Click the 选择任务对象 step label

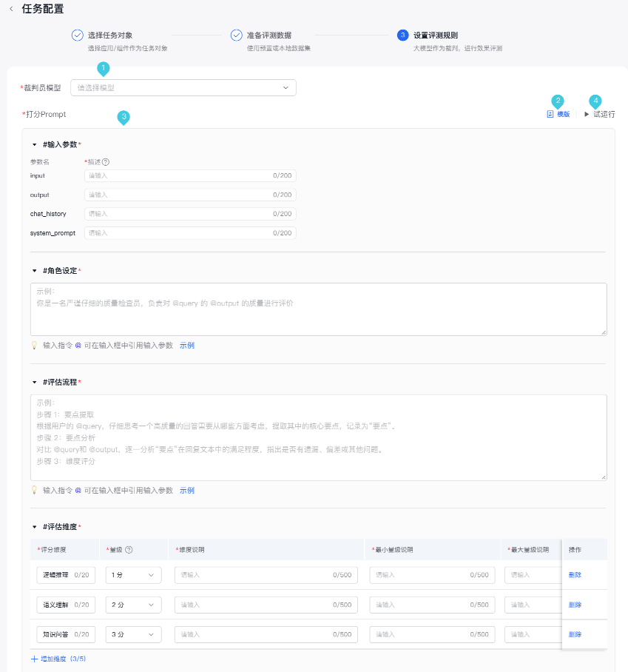(x=110, y=35)
